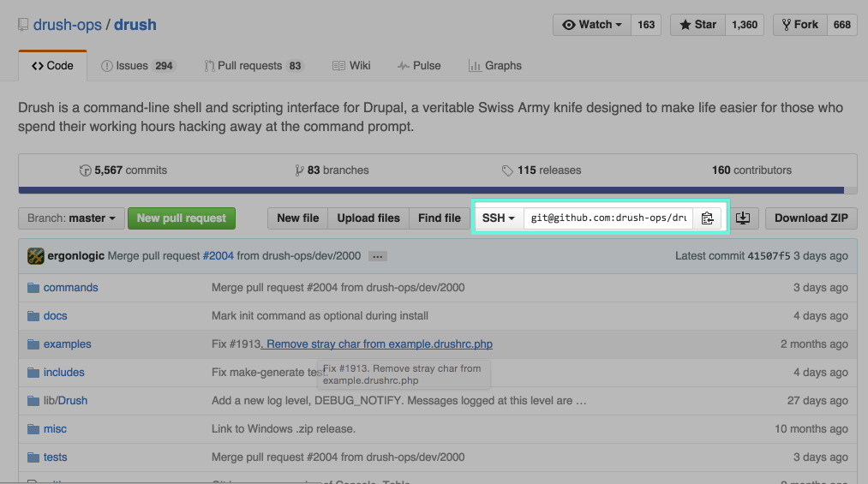View the 163 watchers count
This screenshot has height=484, width=868.
click(x=646, y=25)
